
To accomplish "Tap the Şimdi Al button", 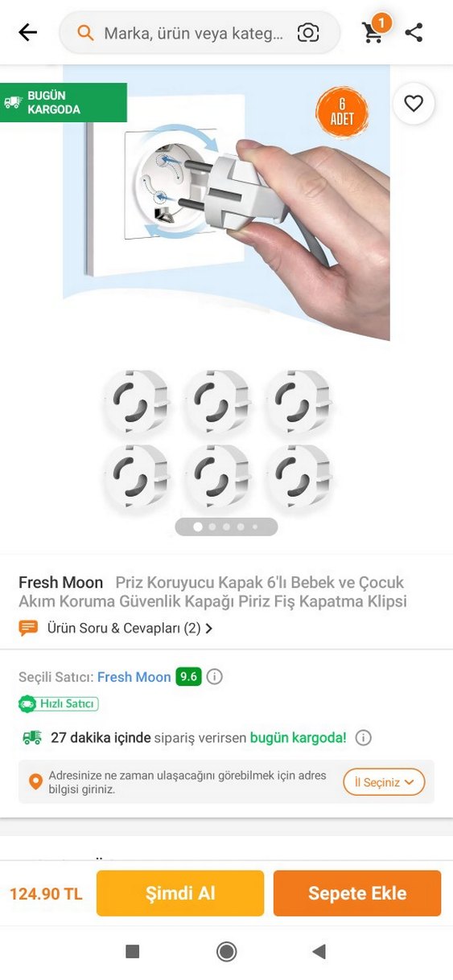I will click(x=180, y=893).
